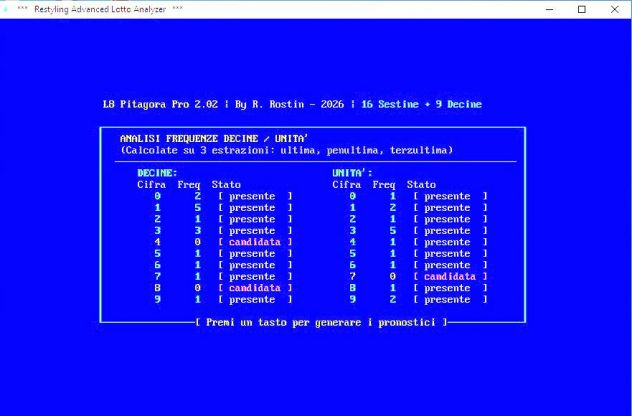The image size is (632, 416).
Task: Click the header 'L8 Pitagora Pro 2.02'
Action: [160, 104]
